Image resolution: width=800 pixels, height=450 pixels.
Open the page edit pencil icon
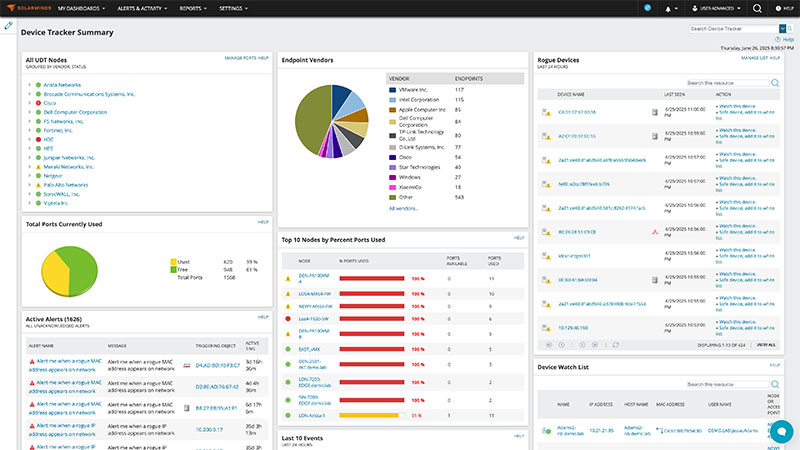[x=9, y=26]
